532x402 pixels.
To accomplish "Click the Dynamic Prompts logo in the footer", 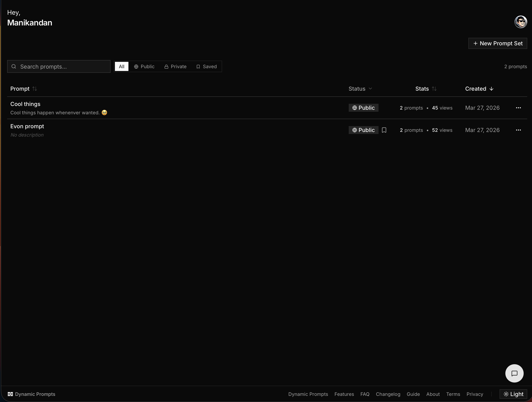I will coord(10,394).
